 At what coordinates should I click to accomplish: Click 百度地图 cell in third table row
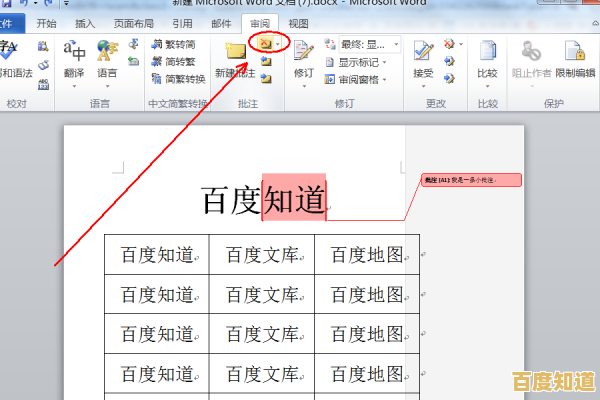tap(367, 334)
